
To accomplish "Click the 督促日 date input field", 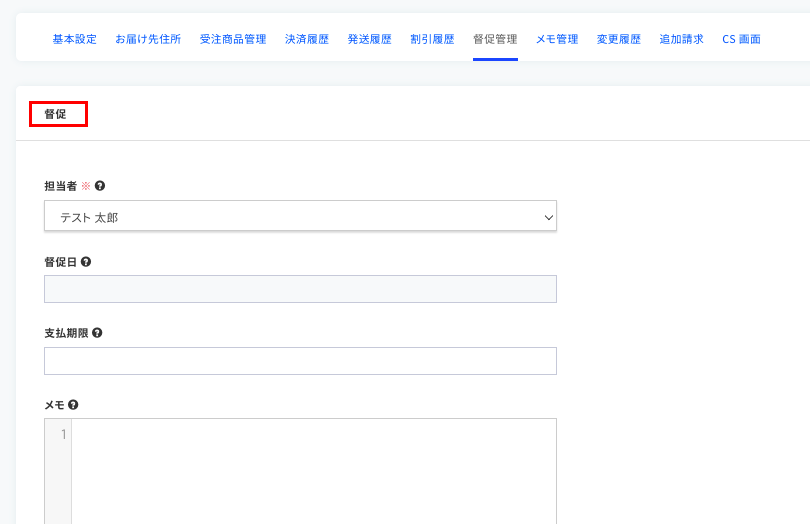I will coord(300,289).
